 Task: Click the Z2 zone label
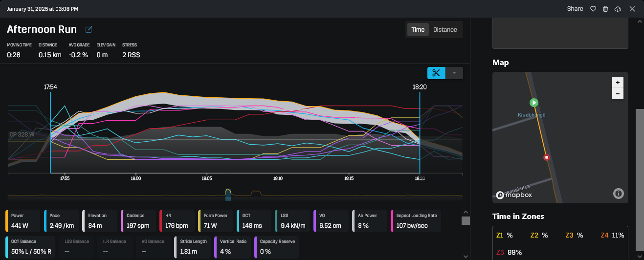[x=534, y=235]
